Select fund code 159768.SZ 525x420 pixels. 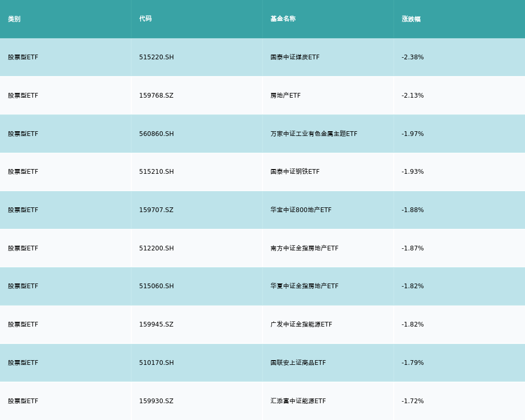156,96
